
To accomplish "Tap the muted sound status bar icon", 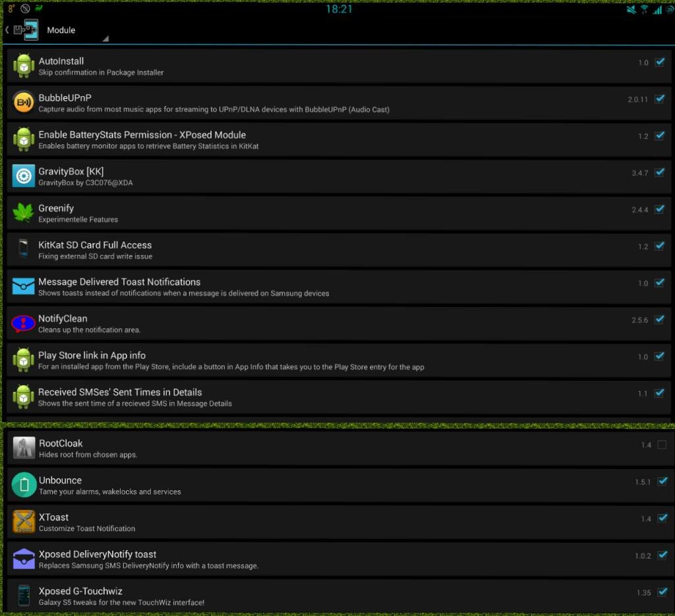I will pos(631,9).
